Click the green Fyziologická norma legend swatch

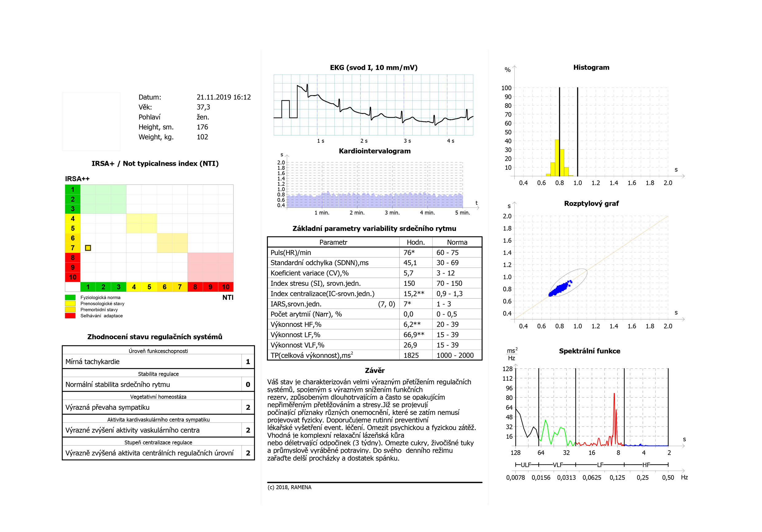(x=70, y=297)
